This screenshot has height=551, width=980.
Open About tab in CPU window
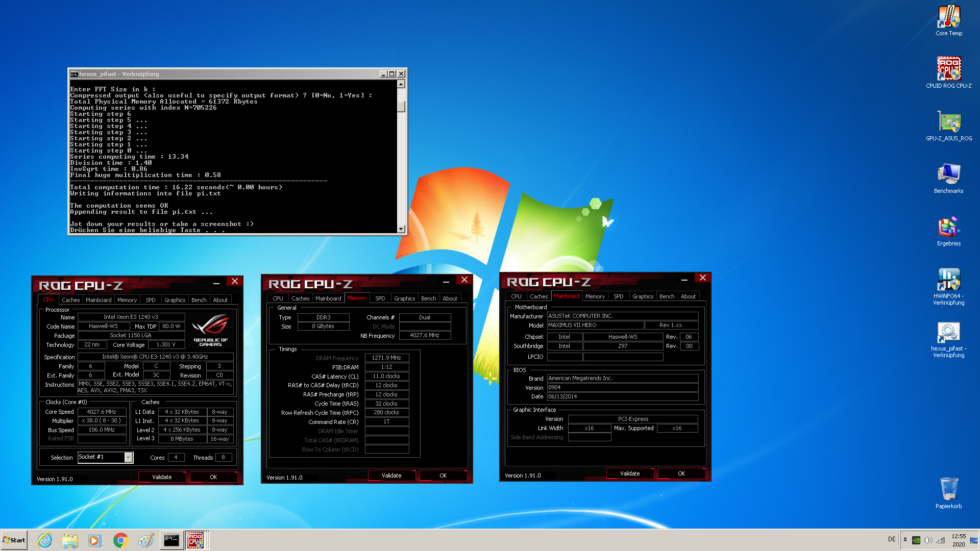[220, 300]
